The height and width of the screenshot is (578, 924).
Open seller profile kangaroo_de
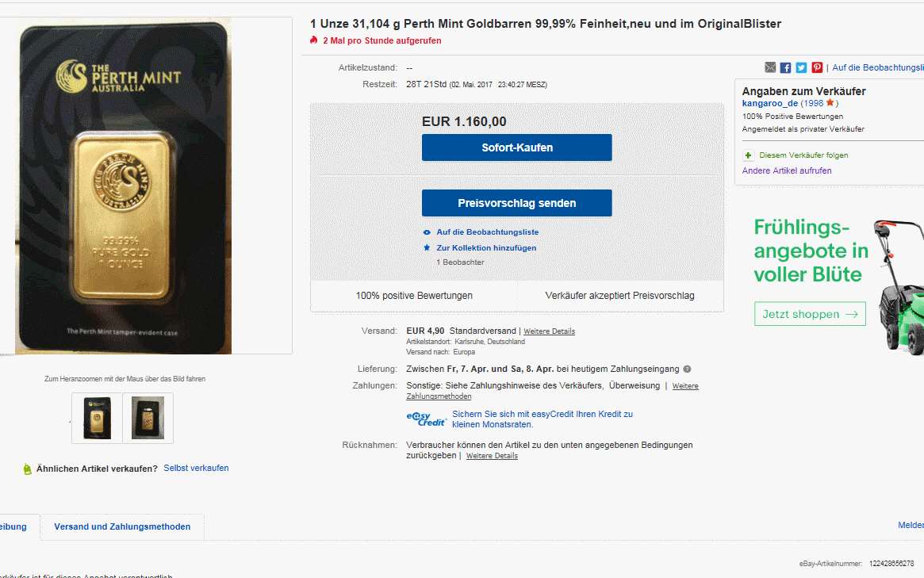(769, 103)
